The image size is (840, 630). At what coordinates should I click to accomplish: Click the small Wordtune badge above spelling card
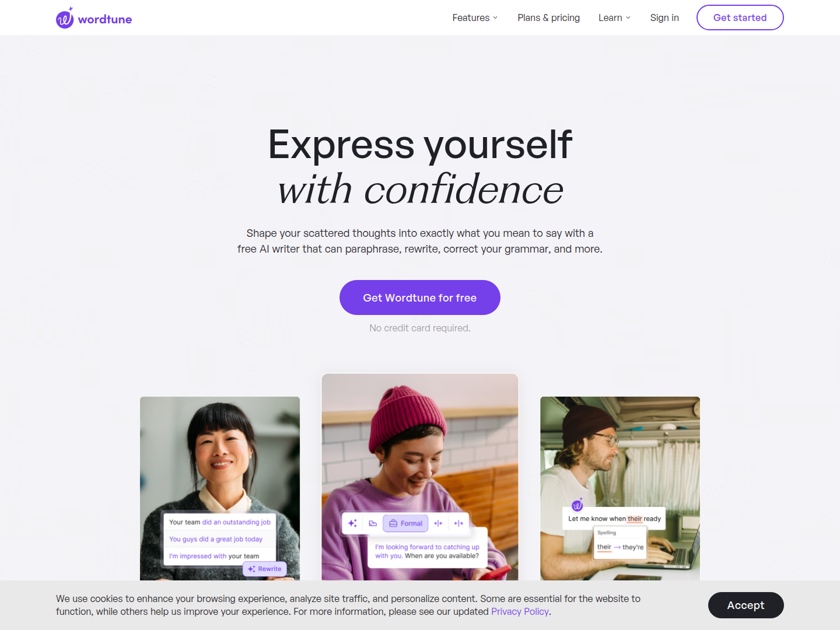[x=577, y=505]
